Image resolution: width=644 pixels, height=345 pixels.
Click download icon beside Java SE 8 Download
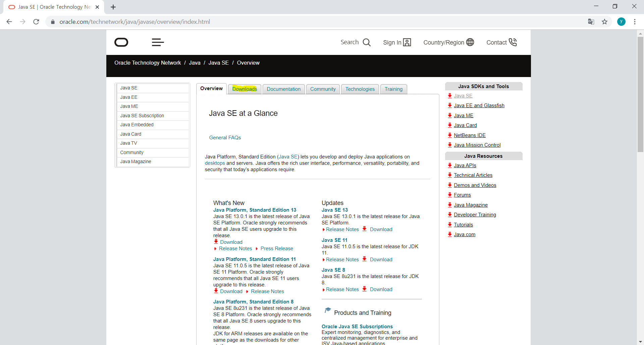pos(365,289)
